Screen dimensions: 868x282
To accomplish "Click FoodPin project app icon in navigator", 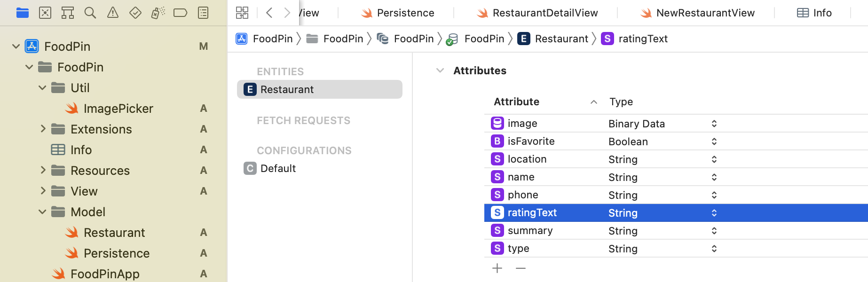I will pos(32,46).
